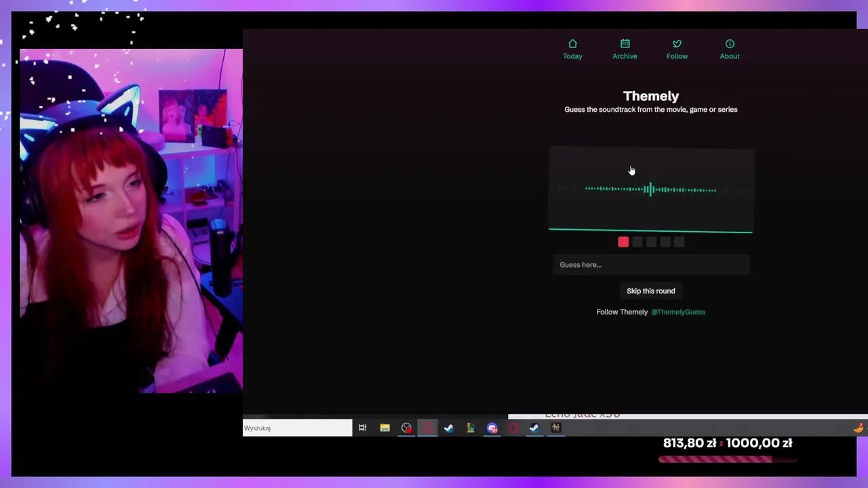Image resolution: width=868 pixels, height=488 pixels.
Task: Open the Today page in Themely
Action: pos(572,49)
